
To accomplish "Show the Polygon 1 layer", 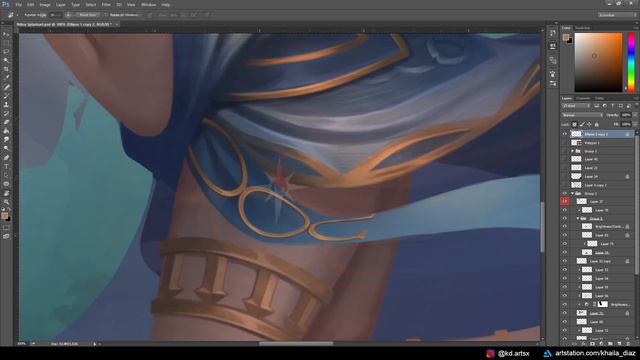I will pyautogui.click(x=565, y=142).
